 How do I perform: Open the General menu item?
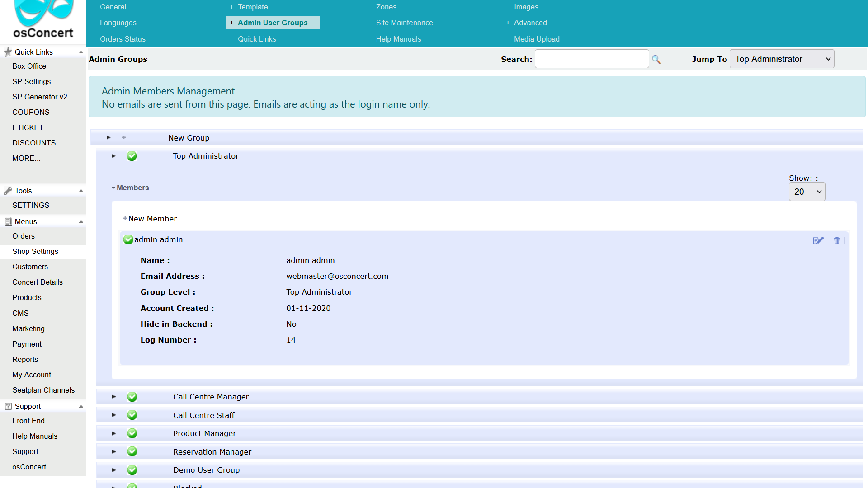pos(113,7)
